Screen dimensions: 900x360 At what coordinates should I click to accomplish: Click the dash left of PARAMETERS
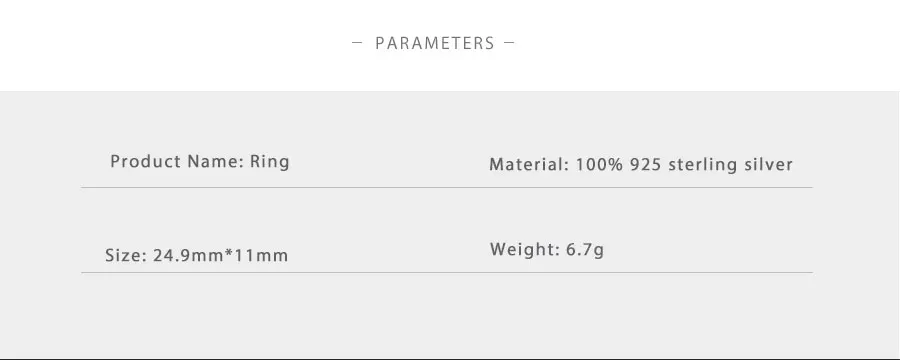pyautogui.click(x=357, y=42)
